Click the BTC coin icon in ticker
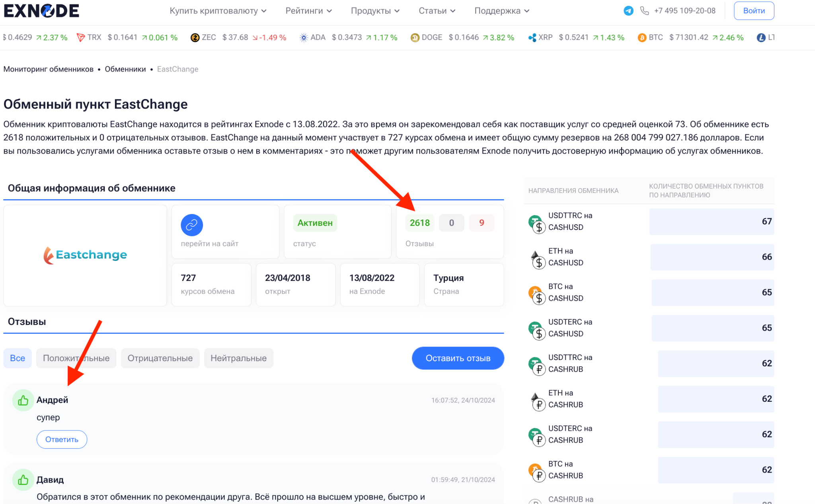Image resolution: width=815 pixels, height=504 pixels. (x=641, y=37)
